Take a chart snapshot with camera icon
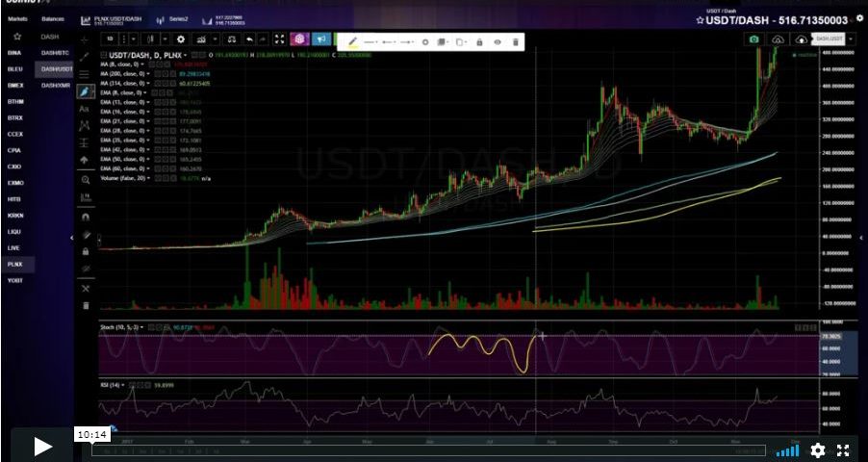 (753, 39)
